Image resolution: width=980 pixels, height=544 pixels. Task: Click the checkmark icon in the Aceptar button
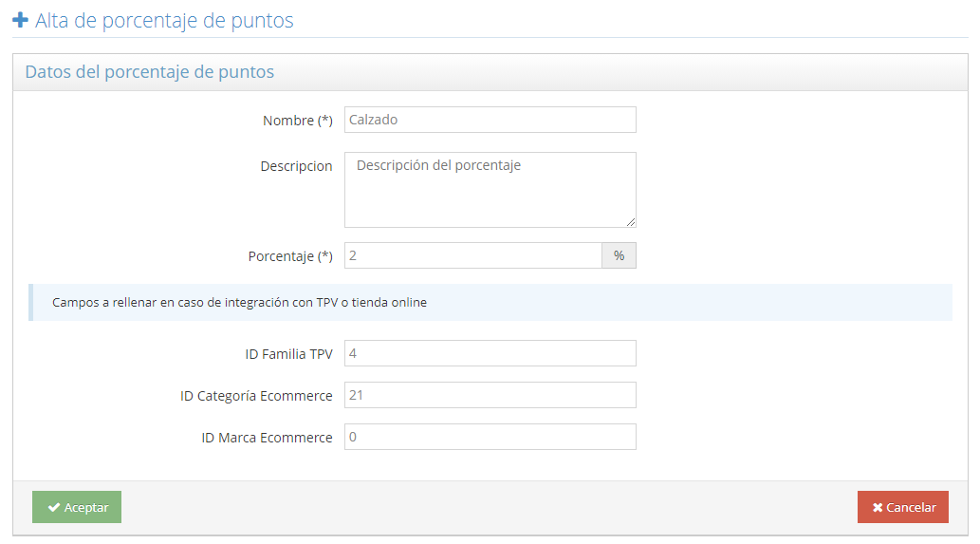click(54, 508)
